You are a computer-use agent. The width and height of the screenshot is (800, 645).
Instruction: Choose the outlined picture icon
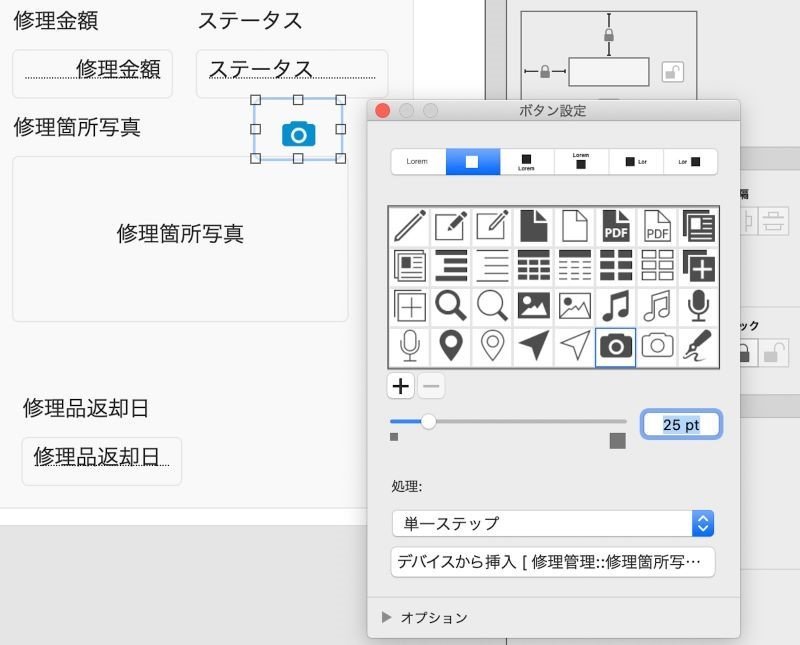pyautogui.click(x=574, y=306)
